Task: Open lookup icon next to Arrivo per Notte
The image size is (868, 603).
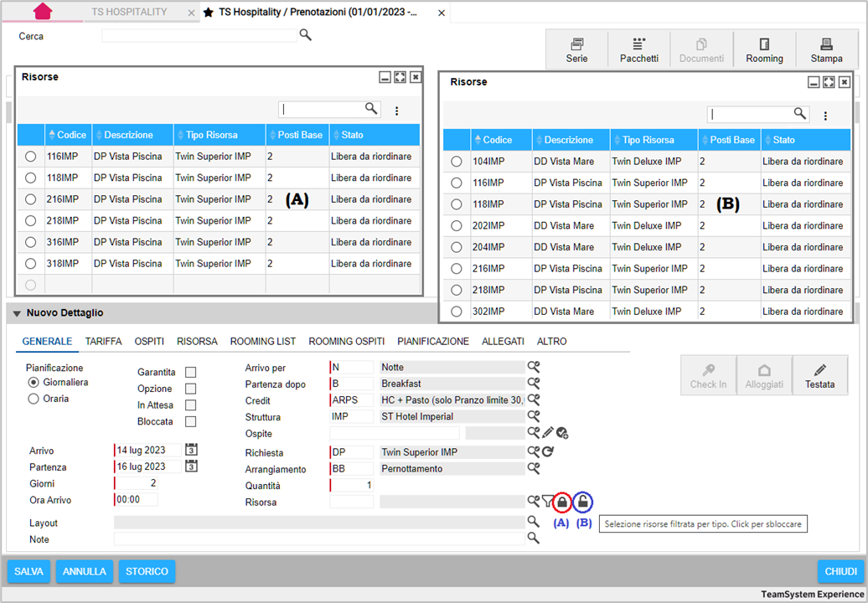Action: coord(534,367)
